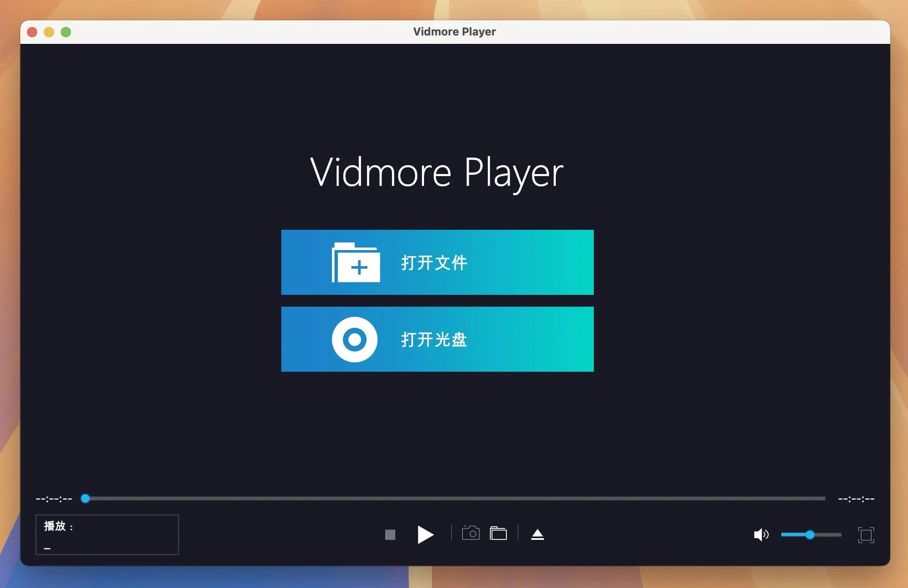Mute audio via the speaker icon
The image size is (908, 588).
[x=761, y=535]
